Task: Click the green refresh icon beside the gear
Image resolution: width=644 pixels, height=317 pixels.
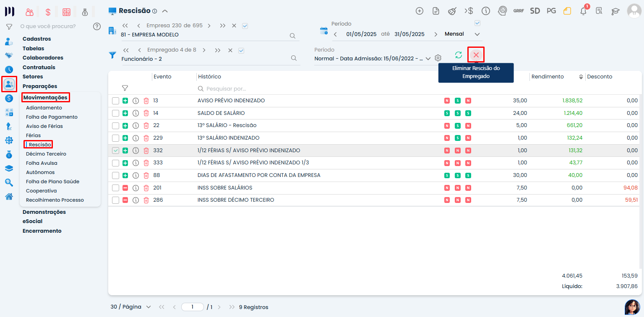Action: [x=458, y=55]
